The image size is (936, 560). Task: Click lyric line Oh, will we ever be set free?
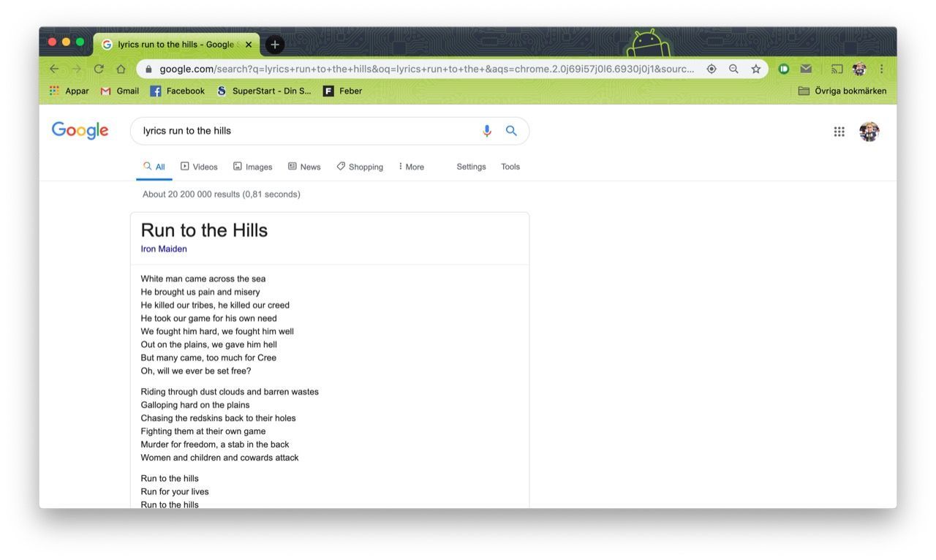196,371
